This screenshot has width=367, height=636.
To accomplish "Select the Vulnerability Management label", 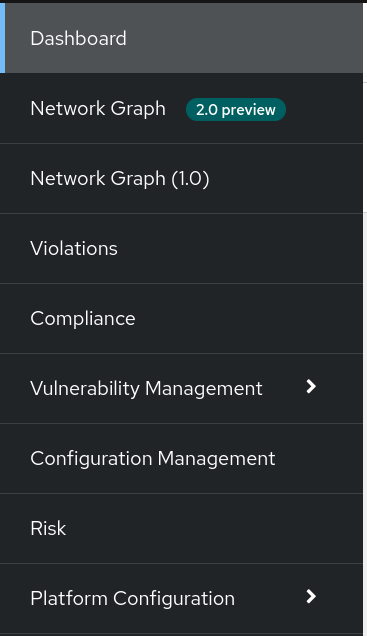I will click(x=146, y=389).
